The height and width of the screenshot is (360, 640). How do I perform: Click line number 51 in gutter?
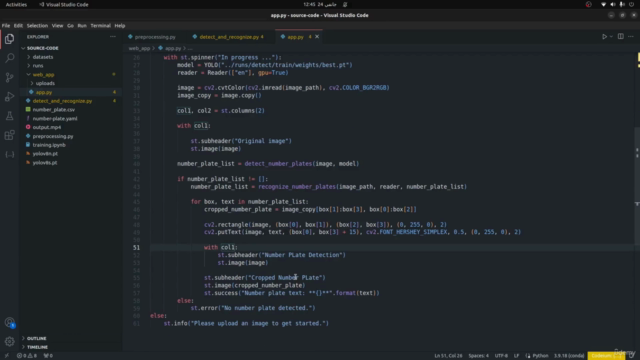pyautogui.click(x=136, y=247)
